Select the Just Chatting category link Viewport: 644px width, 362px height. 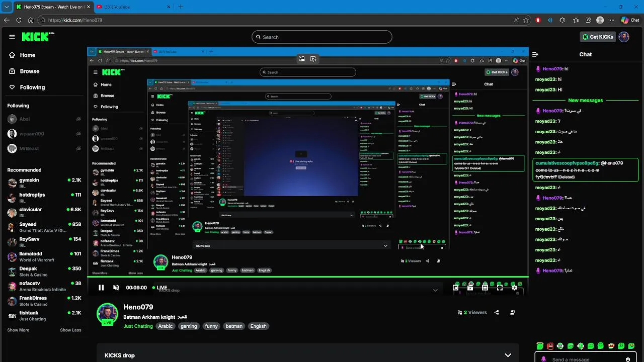[138, 326]
